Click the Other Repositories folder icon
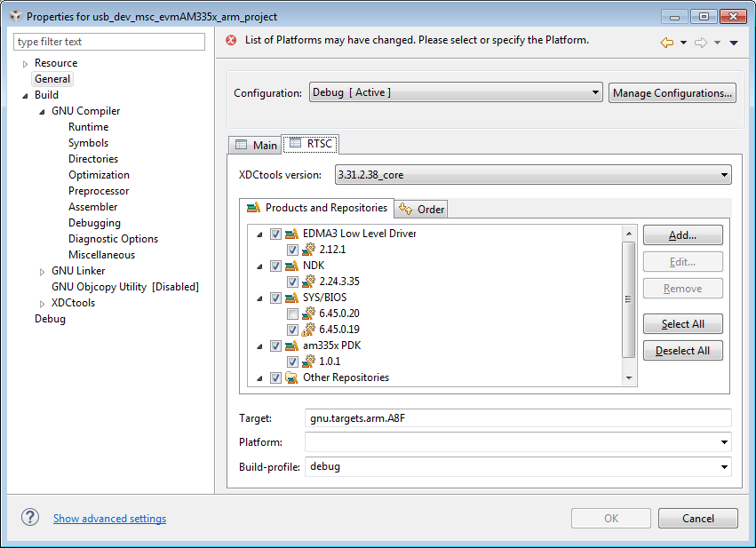 tap(291, 377)
